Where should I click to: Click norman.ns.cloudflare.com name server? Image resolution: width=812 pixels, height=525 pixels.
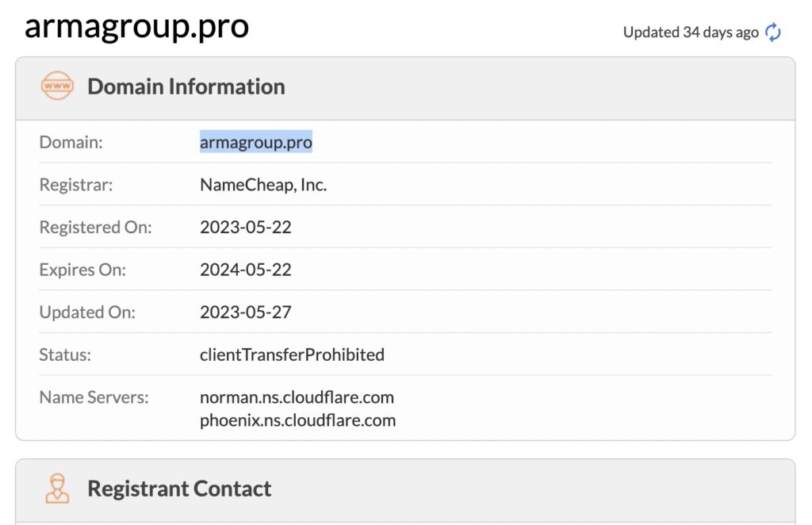(x=297, y=397)
